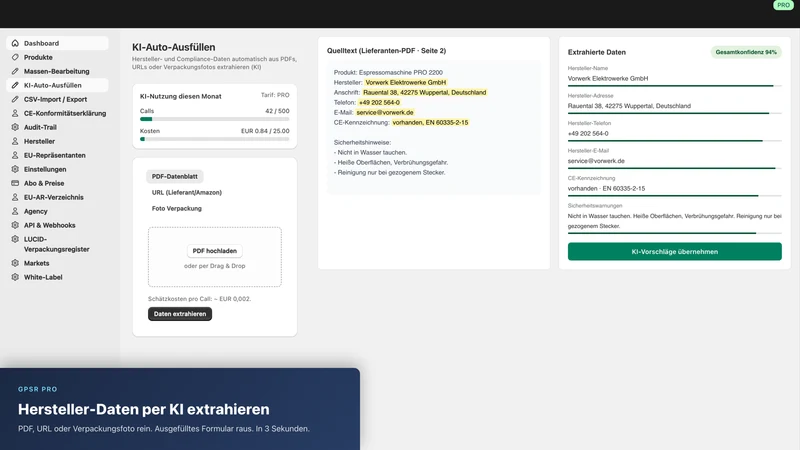
Task: Open CSV-Import / Export page
Action: (x=57, y=99)
